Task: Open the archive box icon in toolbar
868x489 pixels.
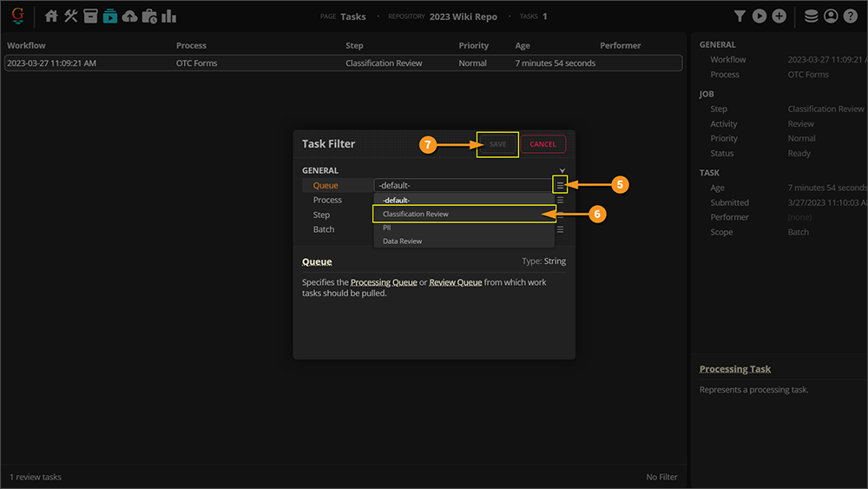Action: pos(90,16)
